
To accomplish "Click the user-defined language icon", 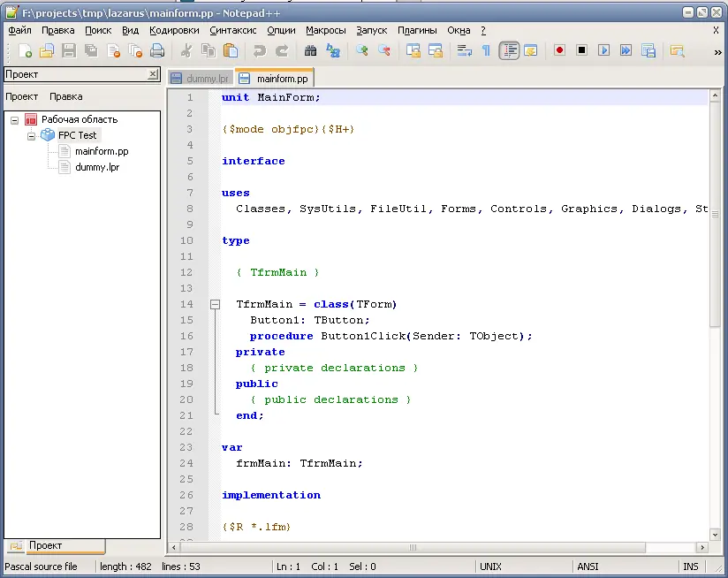I will (531, 50).
